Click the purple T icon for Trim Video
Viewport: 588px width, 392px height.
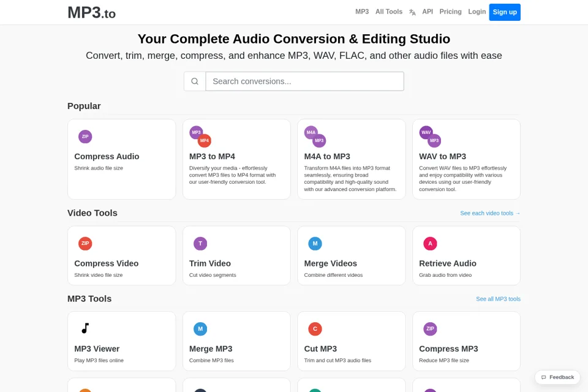point(200,243)
